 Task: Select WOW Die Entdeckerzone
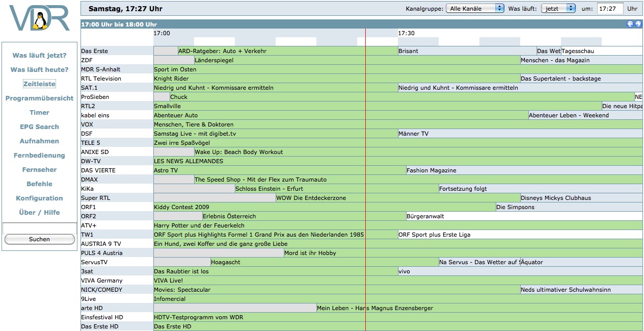[x=398, y=198]
